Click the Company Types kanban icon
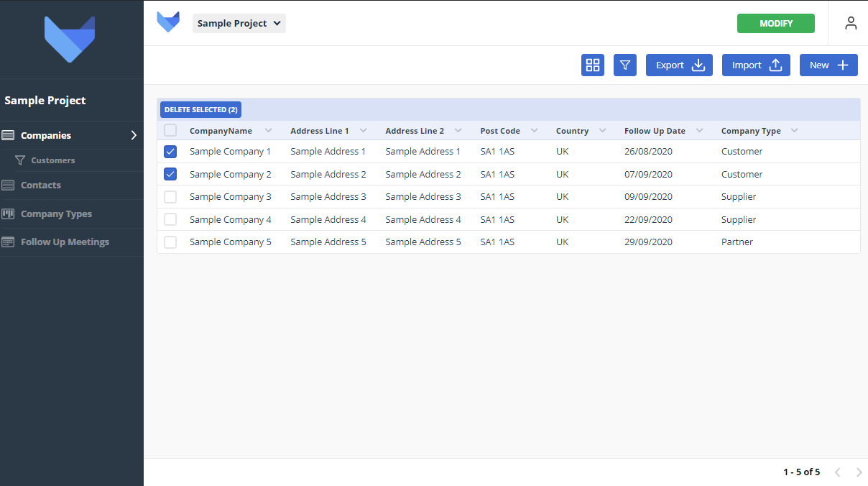 click(x=8, y=214)
